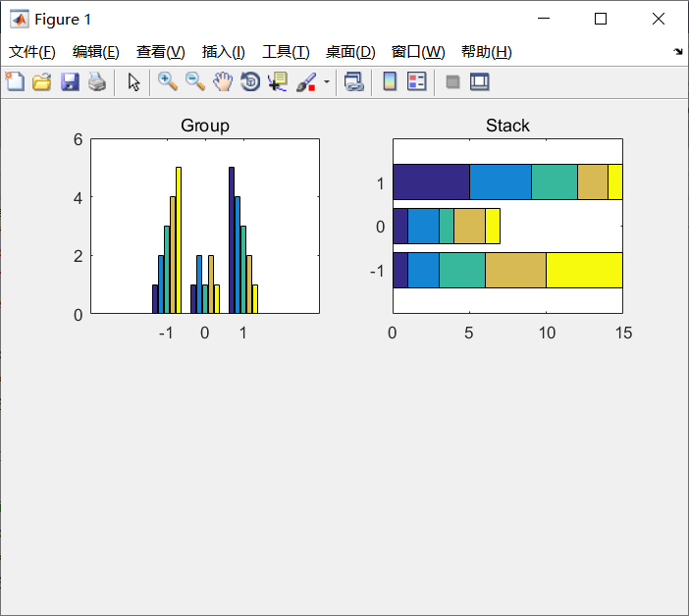Click the Hide Plot Tools icon
689x616 pixels.
[x=452, y=82]
